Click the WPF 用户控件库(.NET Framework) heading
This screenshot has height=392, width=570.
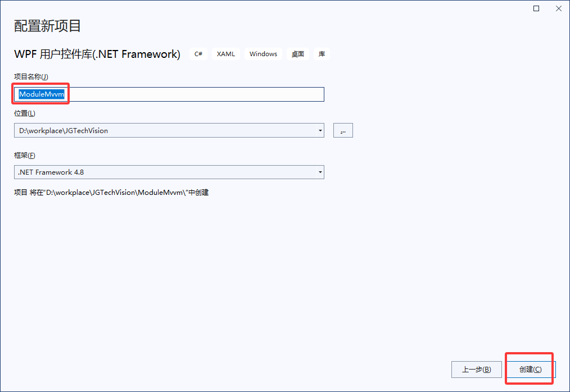coord(97,53)
